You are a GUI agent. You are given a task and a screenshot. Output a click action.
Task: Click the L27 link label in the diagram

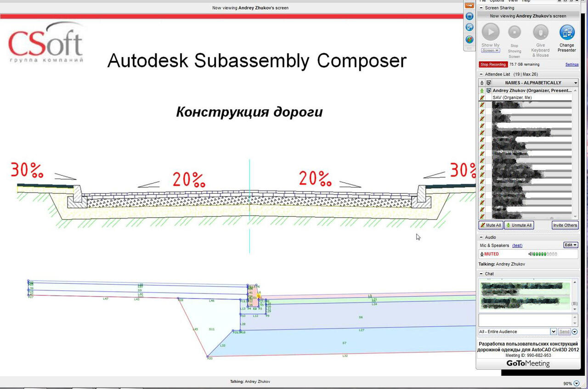tap(362, 330)
